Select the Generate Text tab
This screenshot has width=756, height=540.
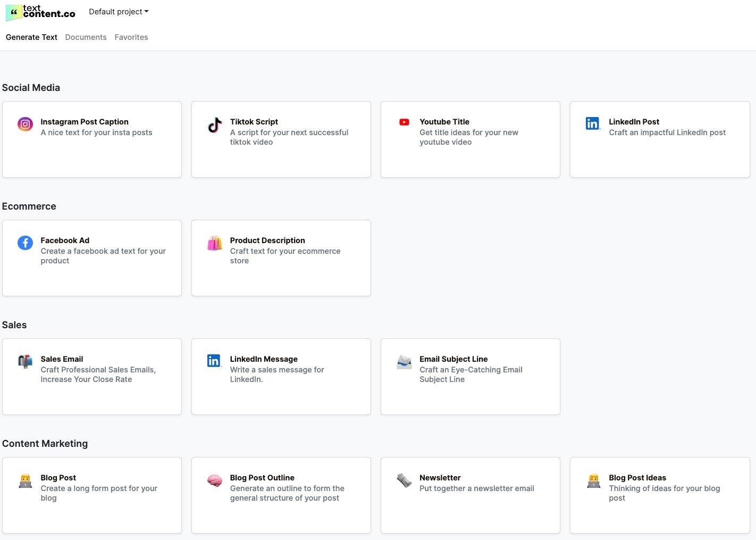pos(31,37)
